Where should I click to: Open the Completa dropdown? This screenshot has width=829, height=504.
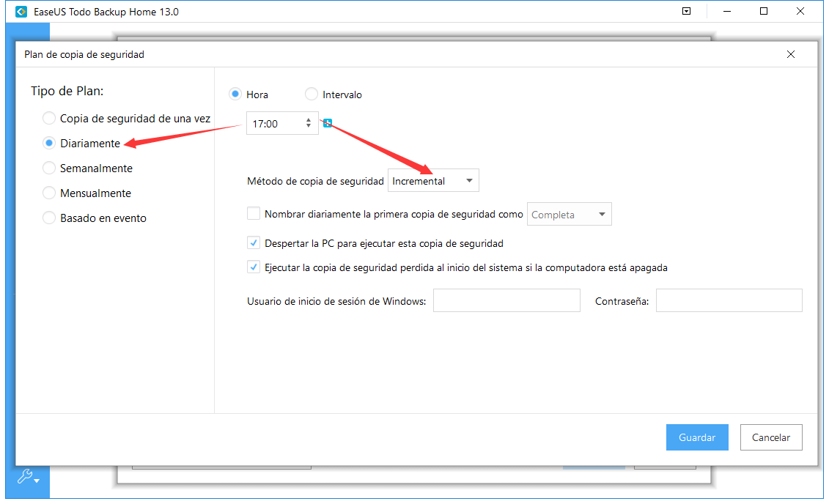coord(570,214)
